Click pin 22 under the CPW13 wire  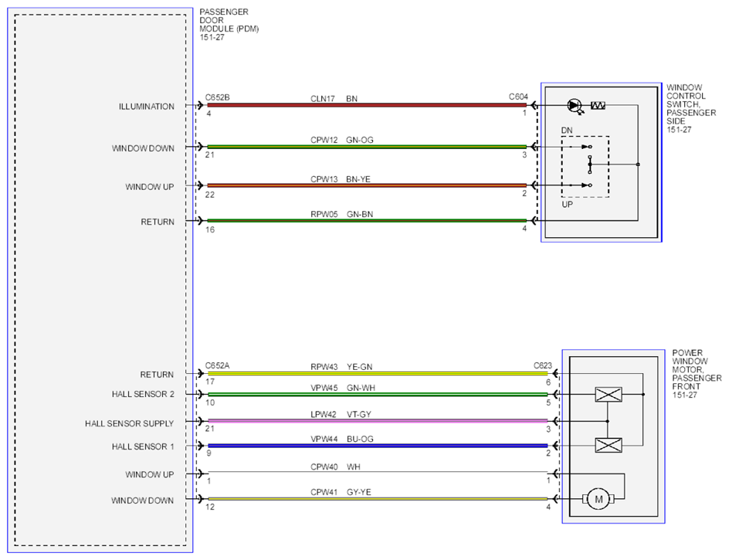pyautogui.click(x=210, y=195)
